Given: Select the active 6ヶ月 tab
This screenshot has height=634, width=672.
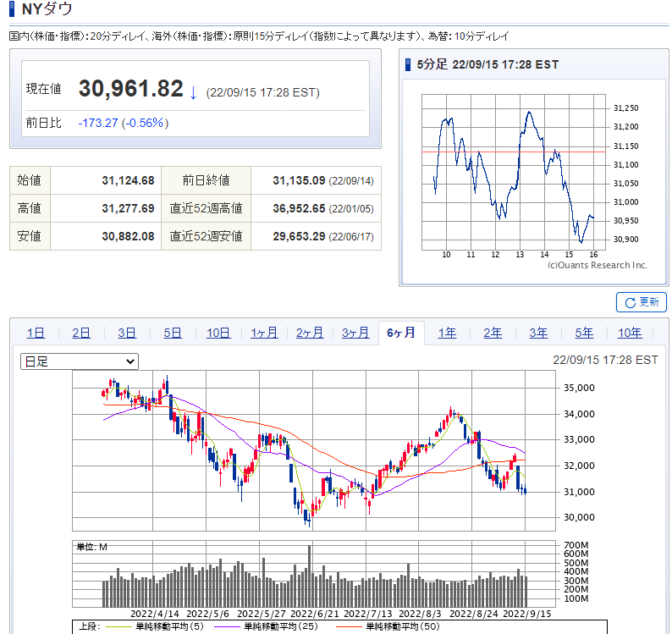Looking at the screenshot, I should (401, 333).
